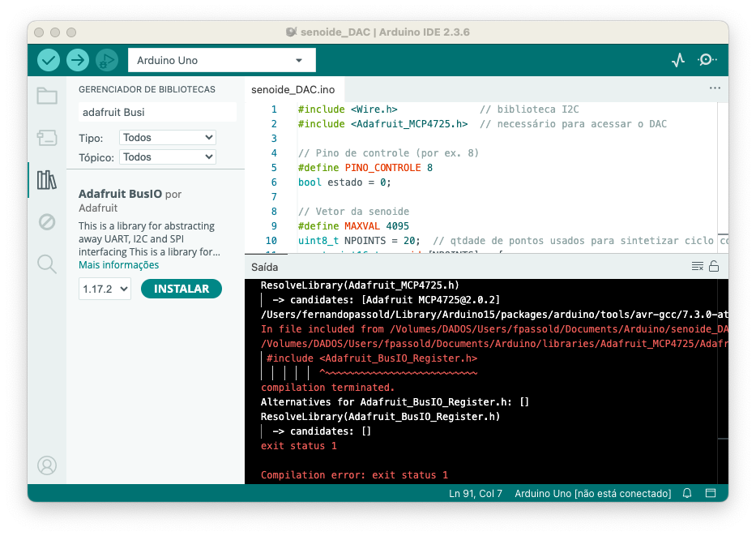The width and height of the screenshot is (756, 536).
Task: Open the Serial Monitor
Action: point(707,60)
